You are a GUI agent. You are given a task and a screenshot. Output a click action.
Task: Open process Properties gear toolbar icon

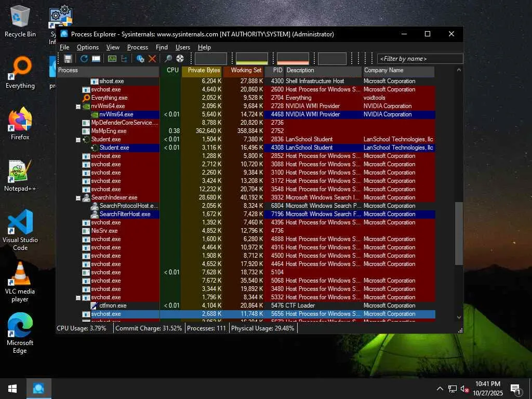tap(140, 59)
